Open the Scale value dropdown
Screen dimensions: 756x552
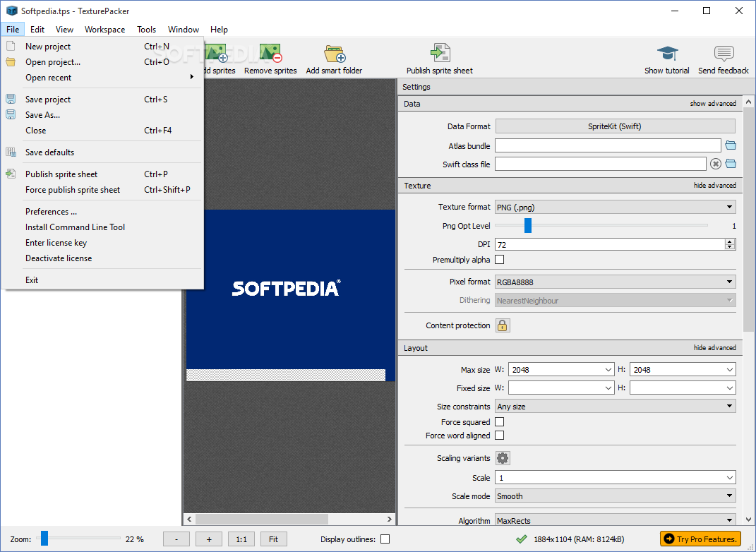point(729,478)
